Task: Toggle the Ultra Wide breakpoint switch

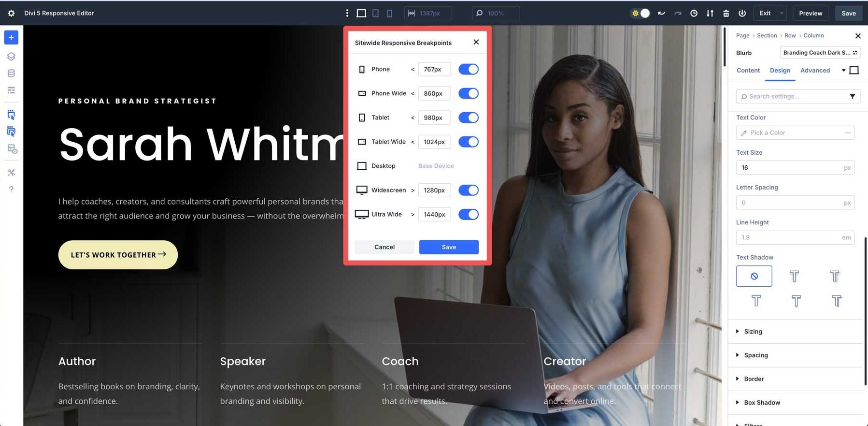Action: pyautogui.click(x=468, y=214)
